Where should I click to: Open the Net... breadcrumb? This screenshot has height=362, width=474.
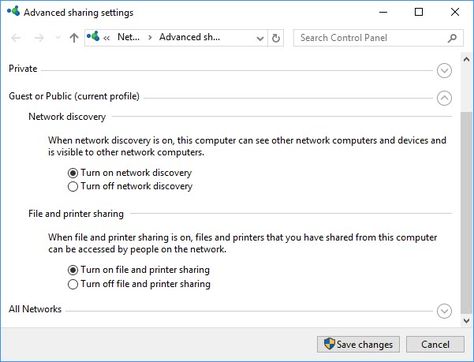tap(128, 37)
